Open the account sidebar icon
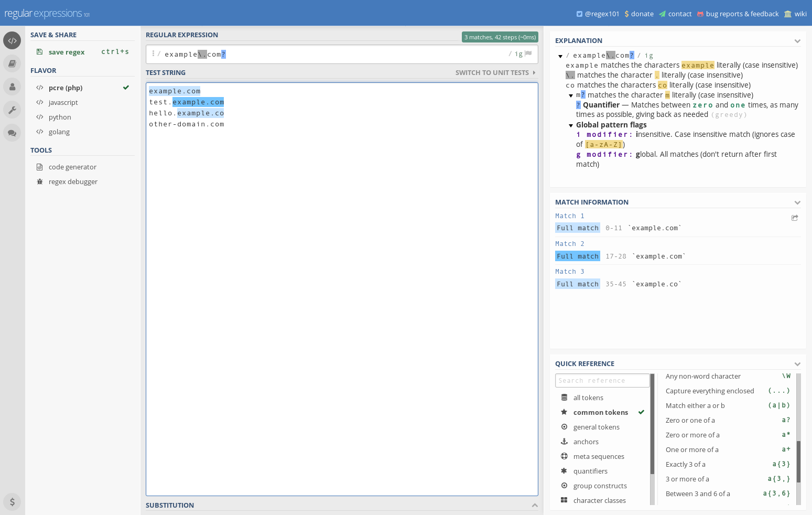 click(x=12, y=87)
